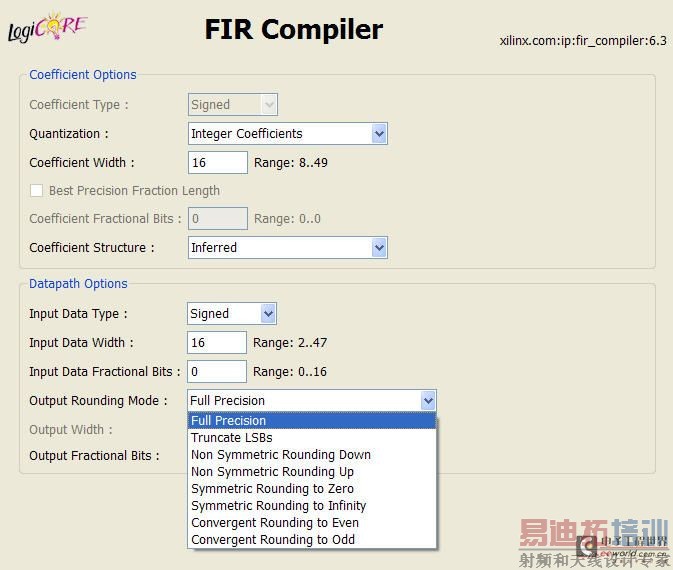Image resolution: width=673 pixels, height=570 pixels.
Task: Select Non Symmetric Rounding Up
Action: [x=312, y=472]
